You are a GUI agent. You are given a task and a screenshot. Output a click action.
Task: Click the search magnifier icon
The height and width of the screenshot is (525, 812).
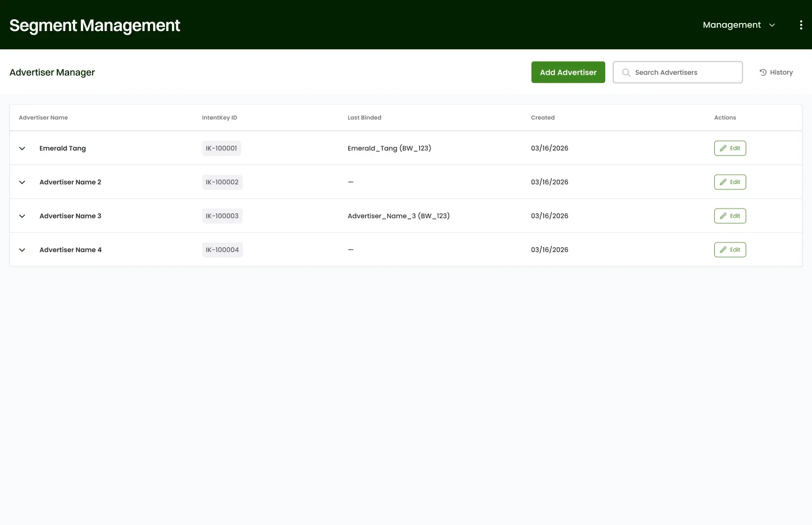(x=626, y=72)
